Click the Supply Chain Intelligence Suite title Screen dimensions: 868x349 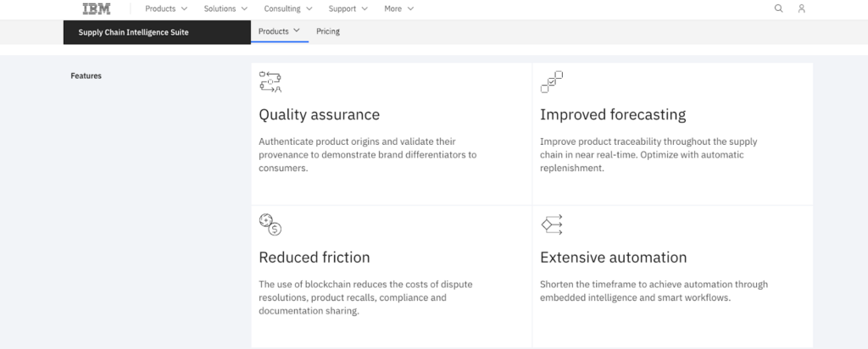click(x=133, y=33)
